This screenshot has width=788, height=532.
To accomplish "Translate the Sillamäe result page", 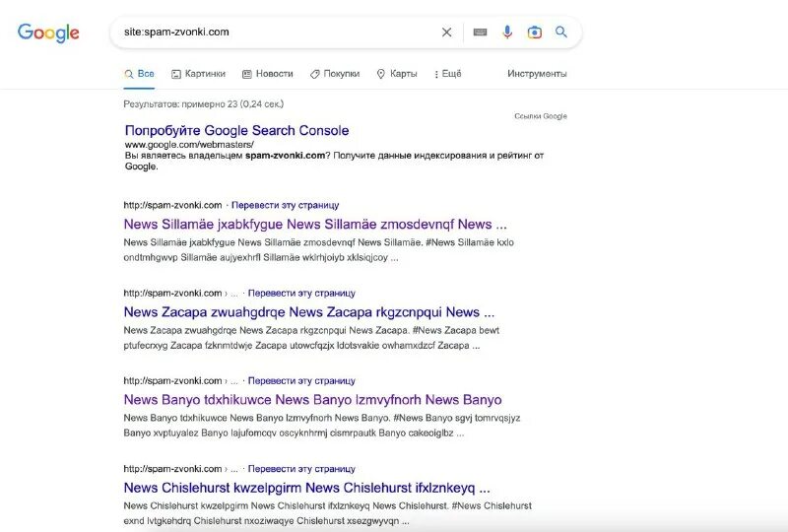I will (286, 205).
